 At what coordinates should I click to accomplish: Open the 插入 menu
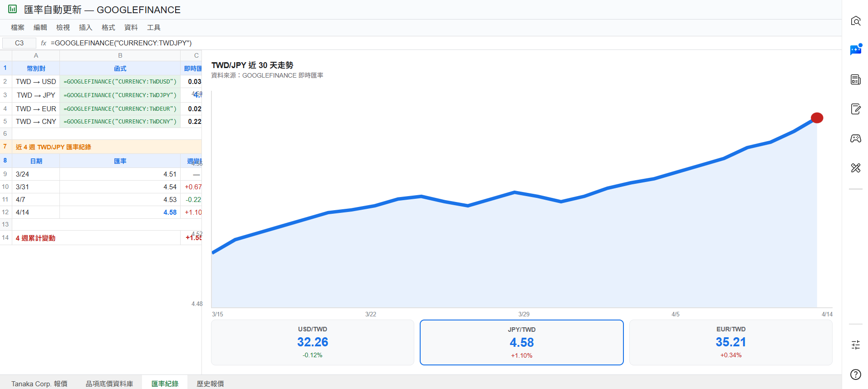point(86,28)
